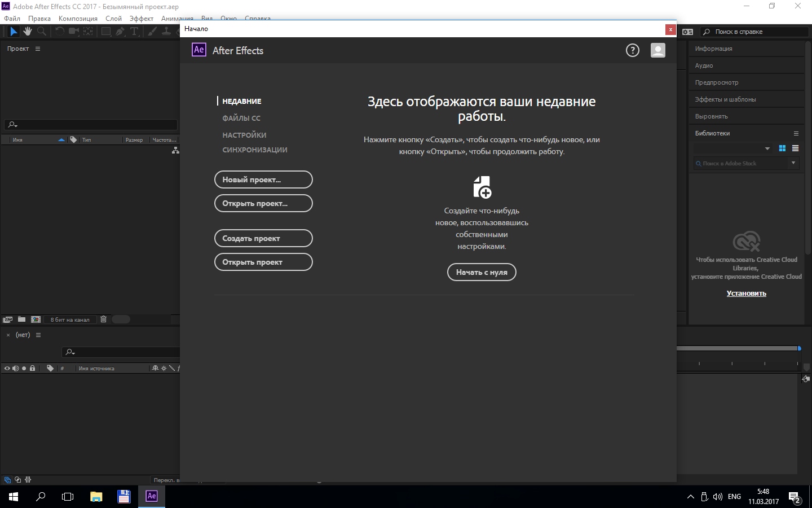
Task: Select the Rectangle shape tool
Action: pyautogui.click(x=106, y=32)
